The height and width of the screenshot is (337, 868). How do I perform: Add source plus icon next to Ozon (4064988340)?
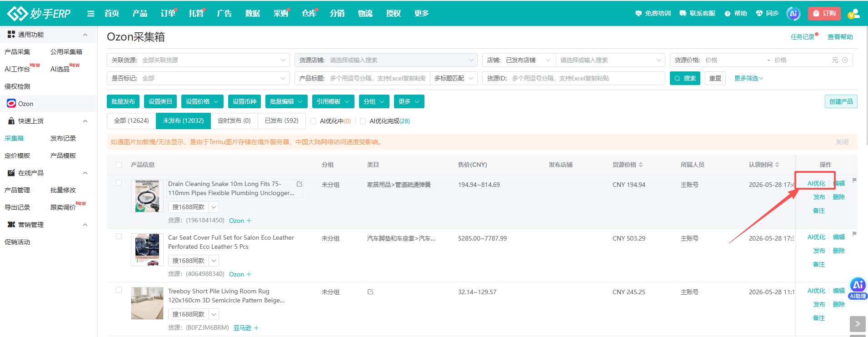249,274
